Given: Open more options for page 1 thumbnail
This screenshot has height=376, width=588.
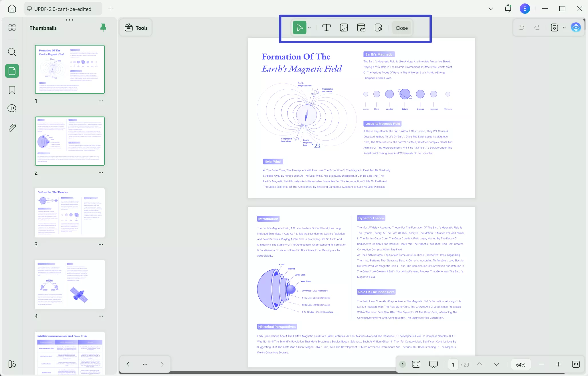Looking at the screenshot, I should (101, 101).
